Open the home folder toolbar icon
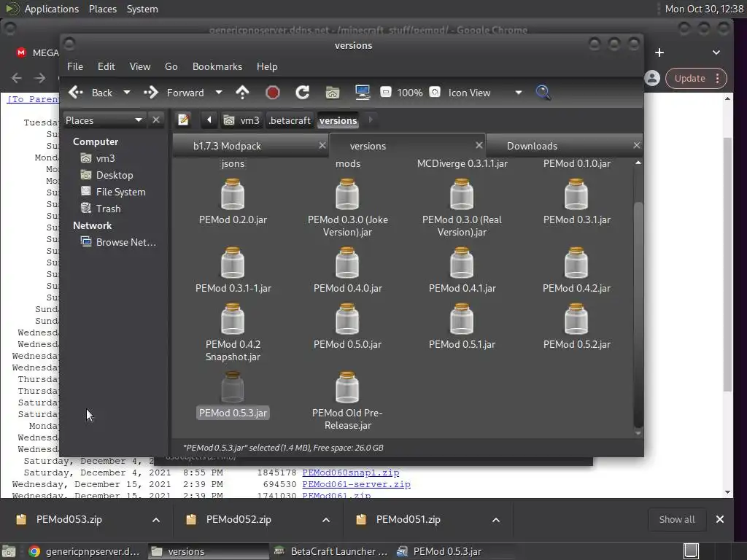The height and width of the screenshot is (560, 747). click(x=333, y=93)
